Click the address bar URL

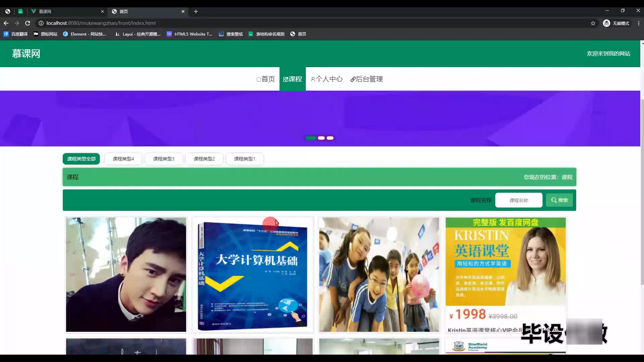point(101,23)
